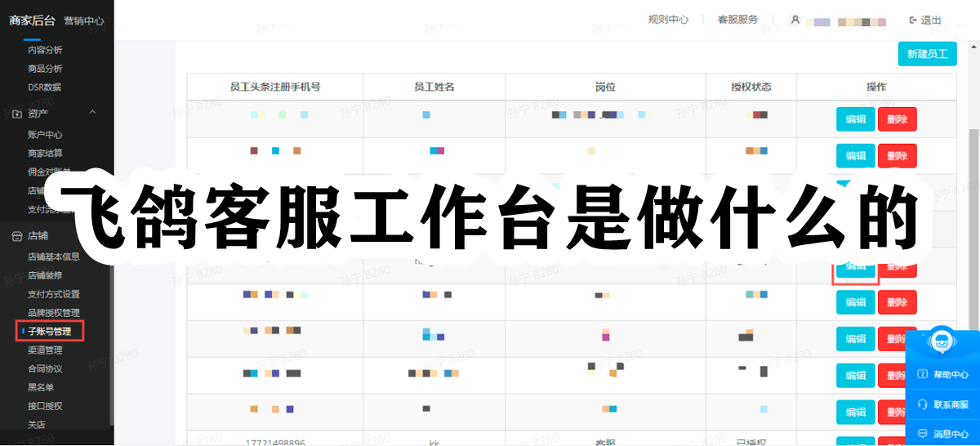
Task: Open 账户中心 under 资产
Action: click(x=45, y=135)
